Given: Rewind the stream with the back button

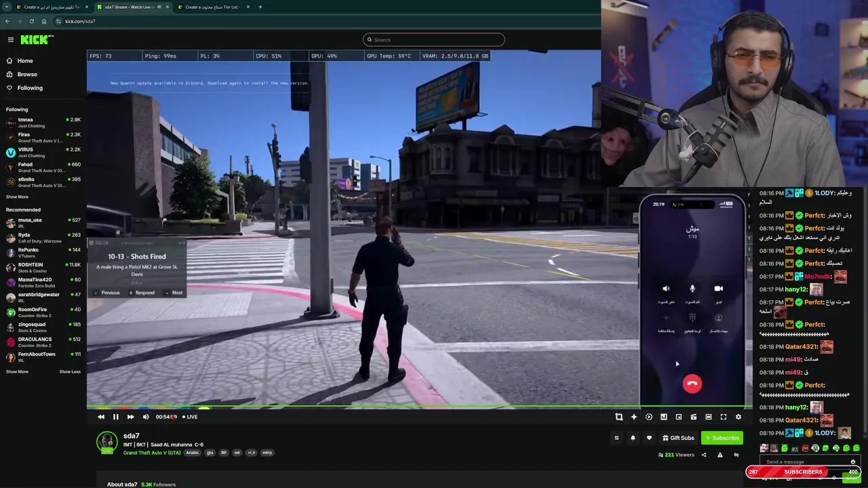Looking at the screenshot, I should [x=101, y=417].
